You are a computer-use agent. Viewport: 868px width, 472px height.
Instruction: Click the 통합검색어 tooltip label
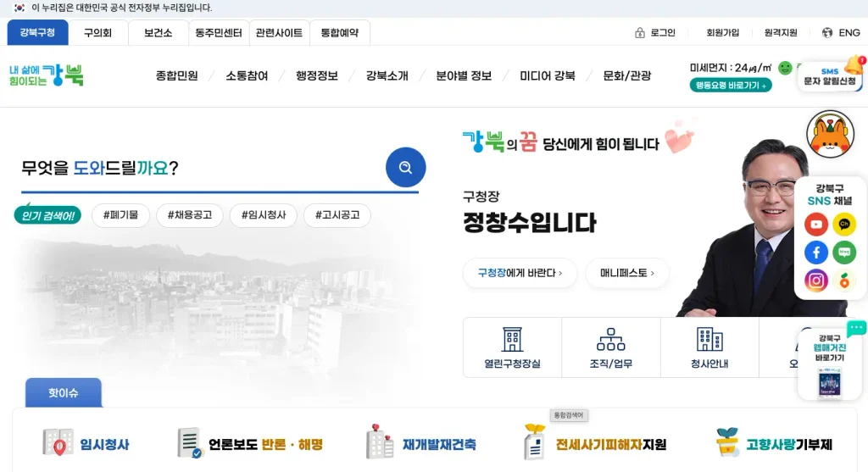pyautogui.click(x=569, y=415)
